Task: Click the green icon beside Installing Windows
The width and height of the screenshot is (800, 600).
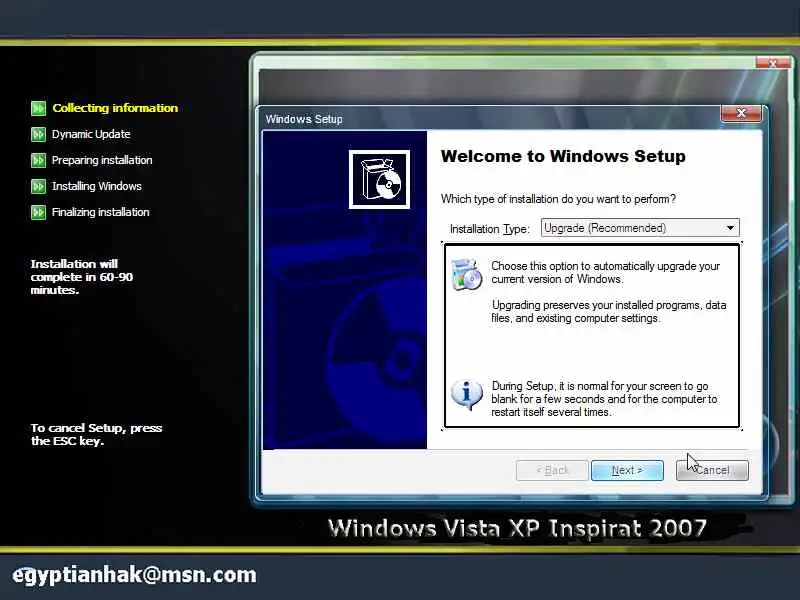Action: [38, 186]
